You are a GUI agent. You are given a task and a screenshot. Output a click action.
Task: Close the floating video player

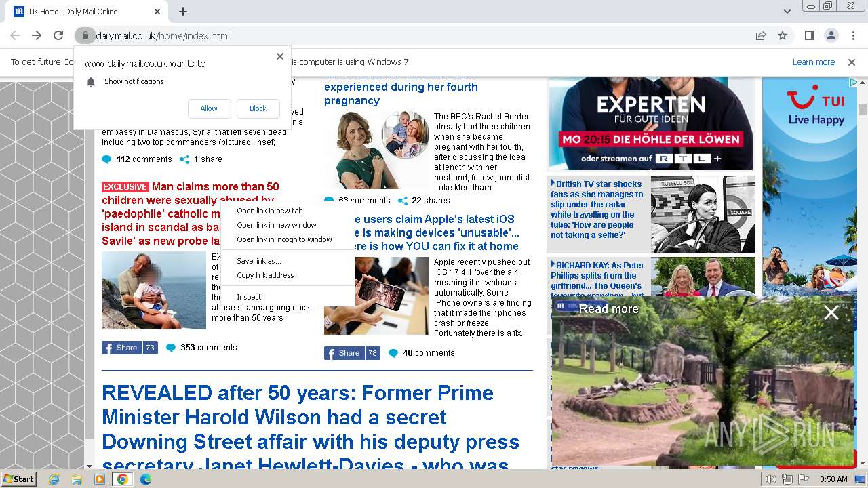coord(831,312)
